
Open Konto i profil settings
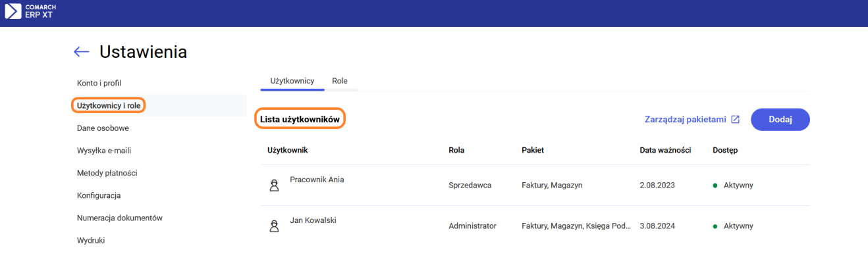point(99,83)
